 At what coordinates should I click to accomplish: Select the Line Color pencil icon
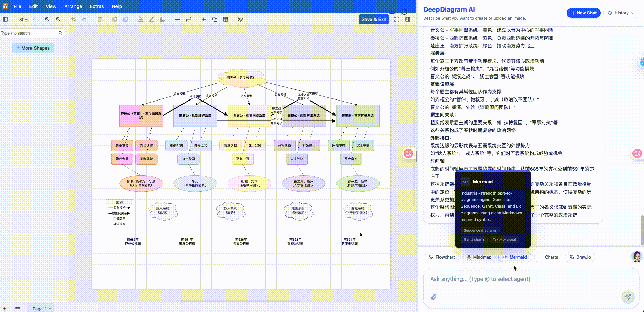tap(151, 19)
